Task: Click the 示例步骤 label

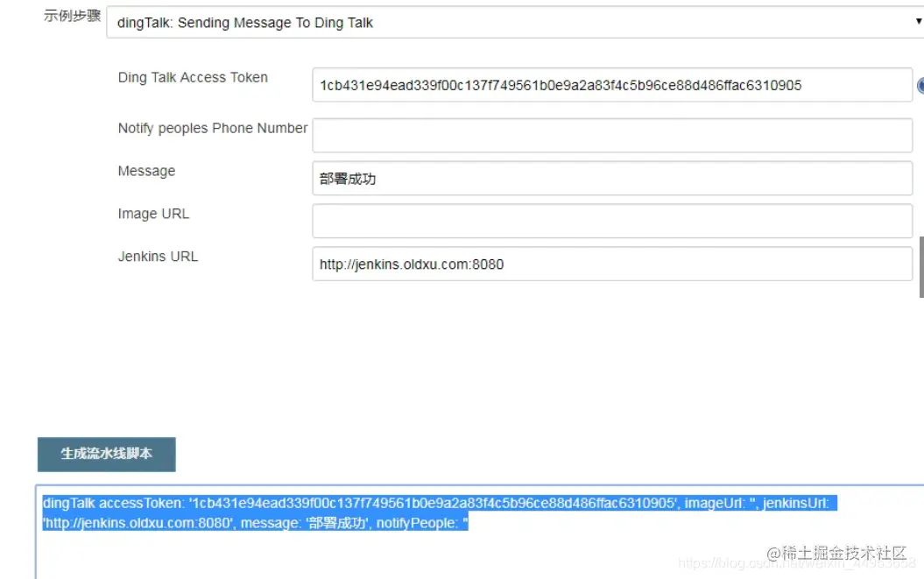Action: coord(72,16)
